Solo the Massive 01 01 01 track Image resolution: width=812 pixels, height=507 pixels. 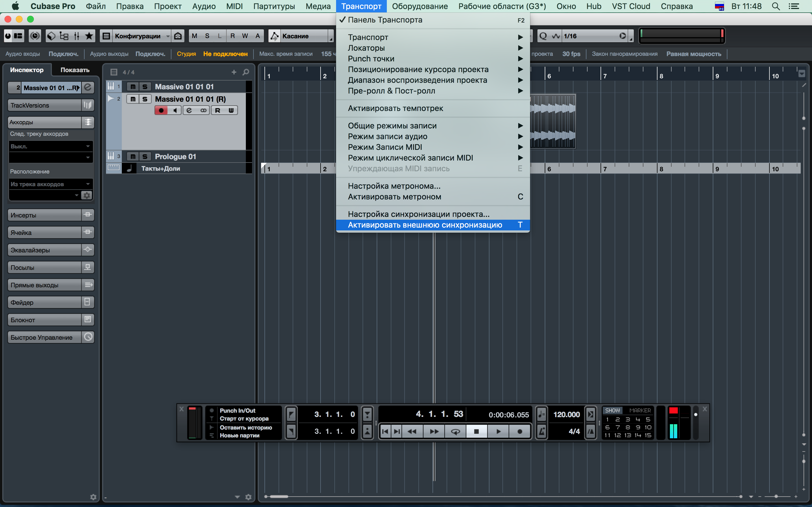point(145,87)
